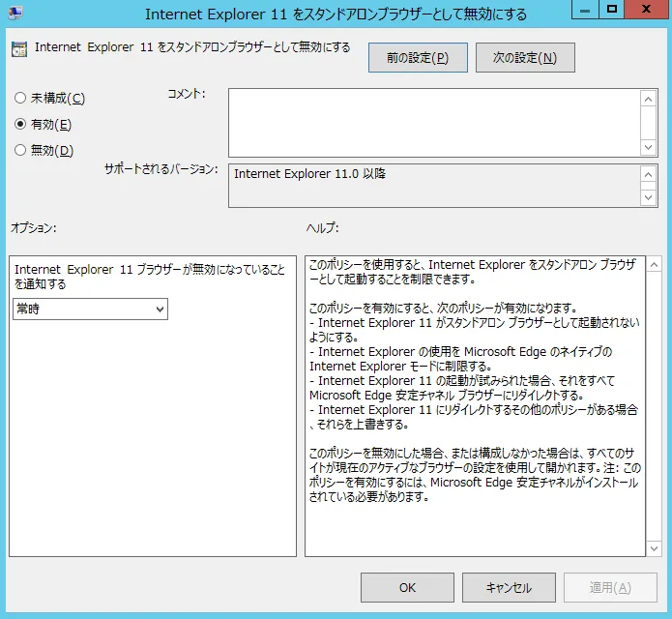Viewport: 672px width, 619px height.
Task: Click 前の設定 button
Action: click(x=418, y=58)
